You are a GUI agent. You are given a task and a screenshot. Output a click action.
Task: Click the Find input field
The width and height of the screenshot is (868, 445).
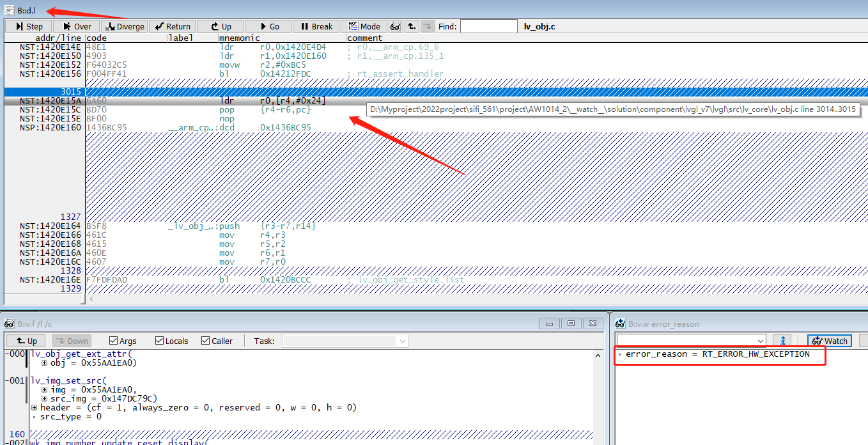tap(488, 26)
